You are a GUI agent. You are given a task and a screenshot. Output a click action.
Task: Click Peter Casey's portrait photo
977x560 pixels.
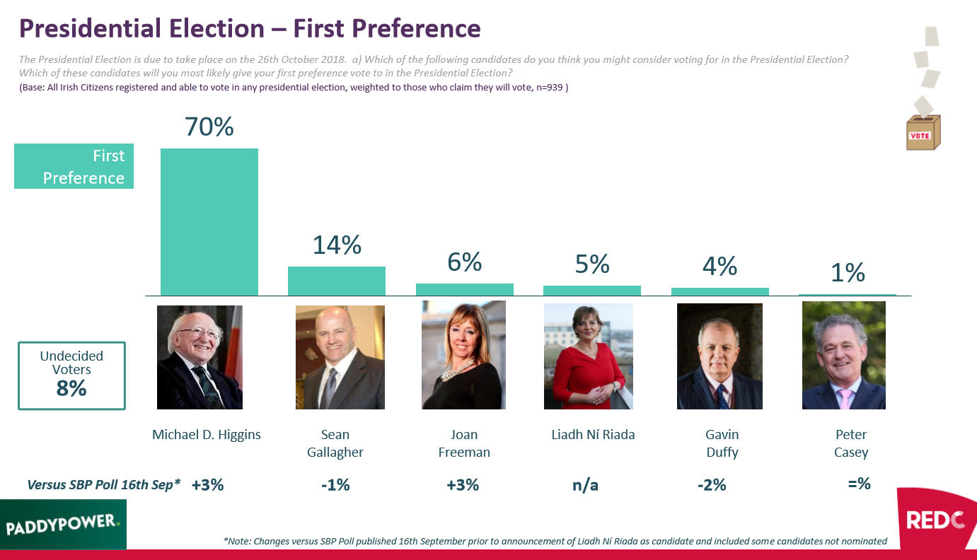(843, 356)
